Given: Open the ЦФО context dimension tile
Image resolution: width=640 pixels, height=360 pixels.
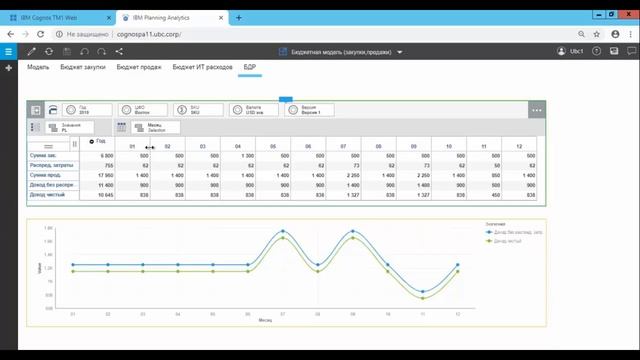Looking at the screenshot, I should coord(143,110).
